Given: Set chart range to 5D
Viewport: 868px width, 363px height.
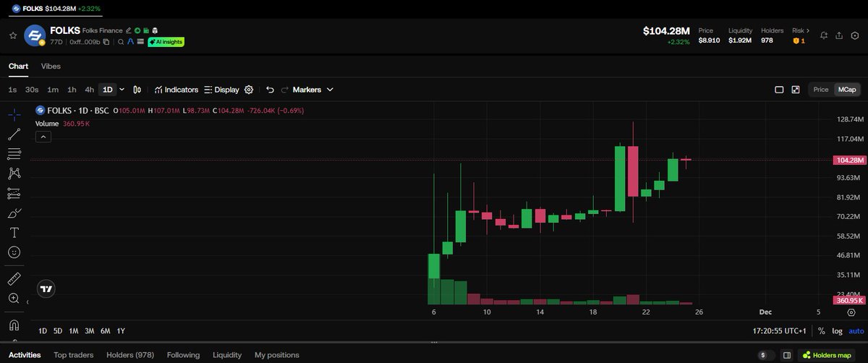Looking at the screenshot, I should point(58,330).
